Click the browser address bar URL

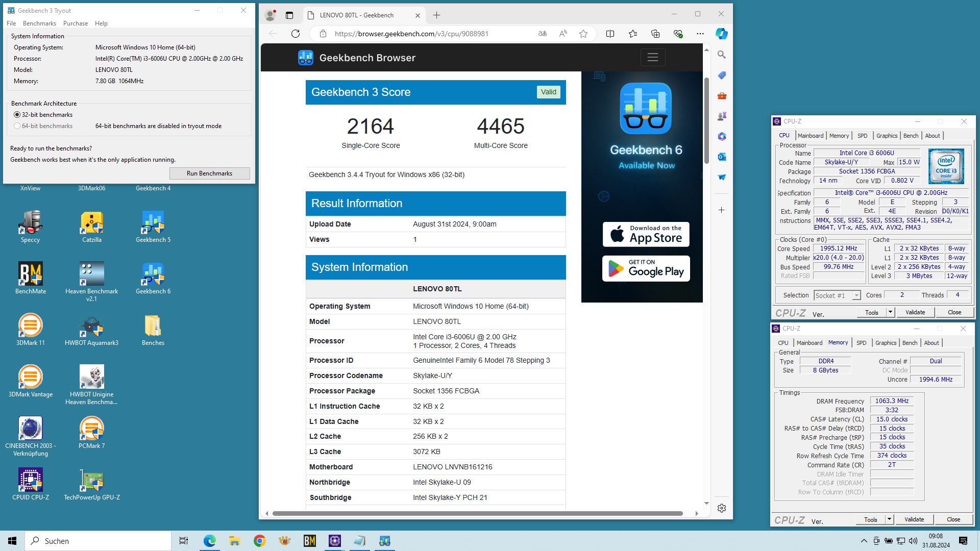411,34
